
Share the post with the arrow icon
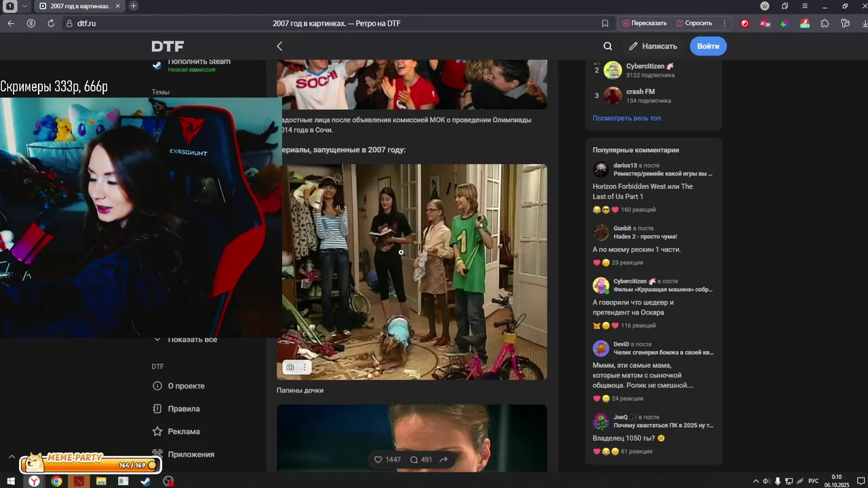pos(443,460)
